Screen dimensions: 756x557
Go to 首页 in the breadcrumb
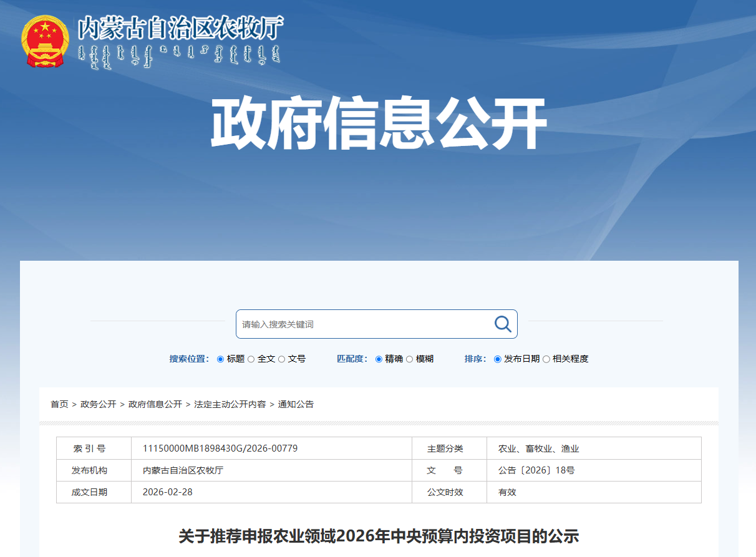point(59,404)
